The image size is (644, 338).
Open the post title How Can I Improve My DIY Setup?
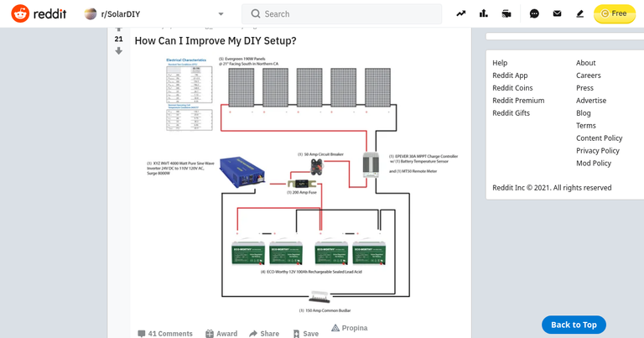click(216, 40)
